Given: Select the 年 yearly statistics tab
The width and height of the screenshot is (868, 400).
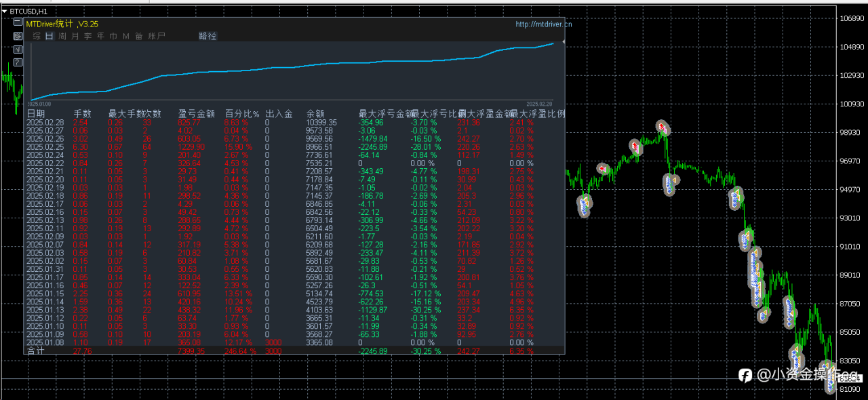Looking at the screenshot, I should coord(100,36).
